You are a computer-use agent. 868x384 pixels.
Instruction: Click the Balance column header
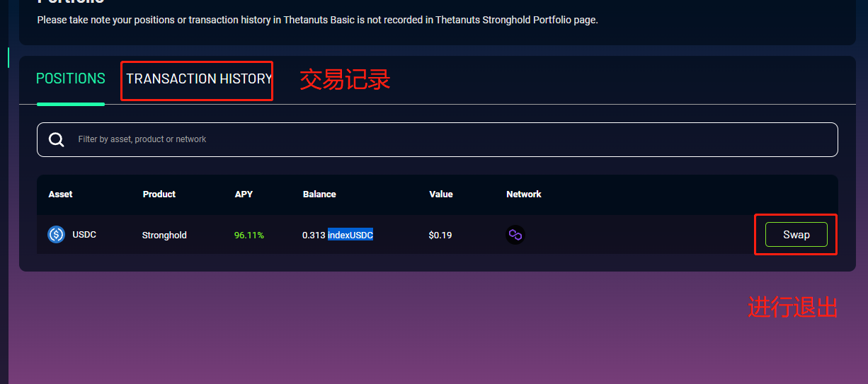click(319, 194)
